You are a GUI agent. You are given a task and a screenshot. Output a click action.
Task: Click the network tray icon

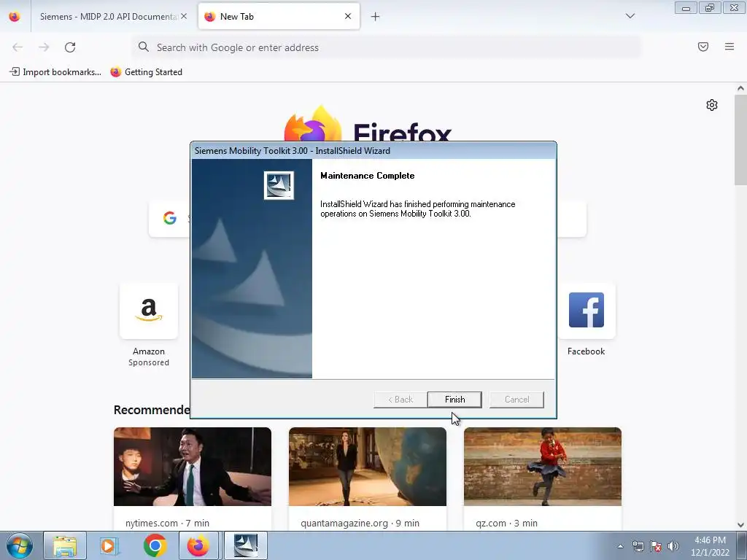(638, 546)
